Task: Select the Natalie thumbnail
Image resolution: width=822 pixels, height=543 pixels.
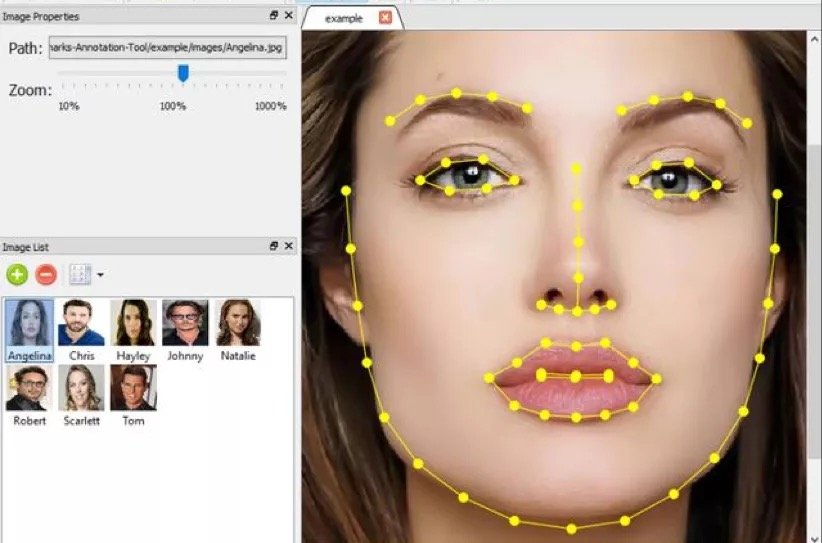Action: point(238,330)
